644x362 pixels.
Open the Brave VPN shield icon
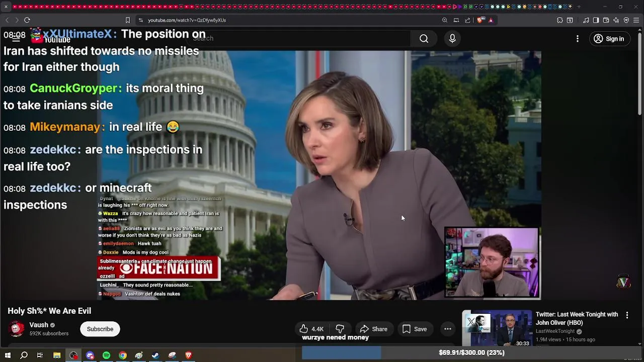point(626,20)
